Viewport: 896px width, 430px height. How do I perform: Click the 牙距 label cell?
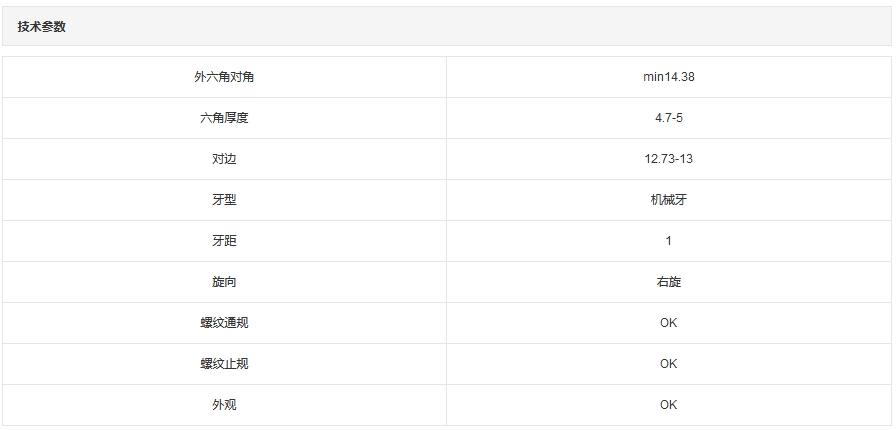(x=224, y=241)
